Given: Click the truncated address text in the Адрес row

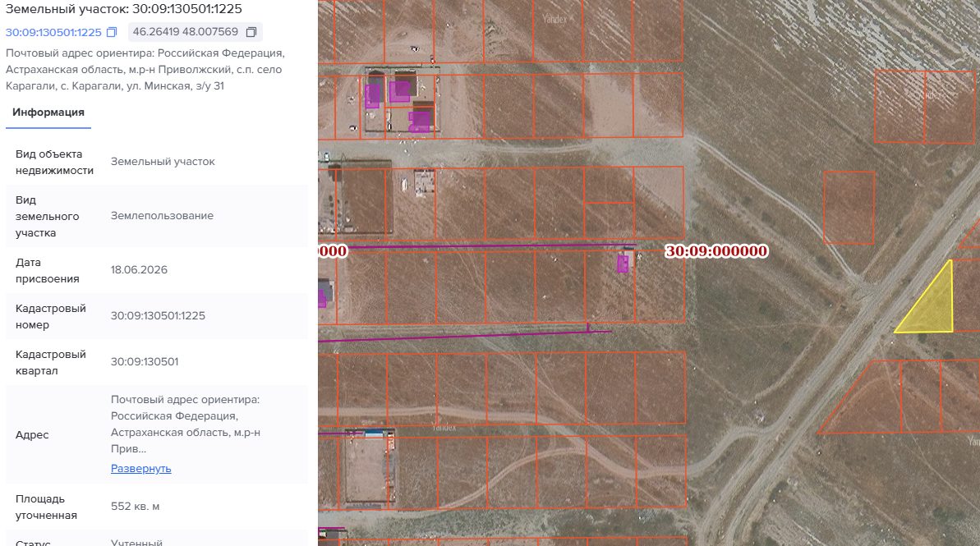Looking at the screenshot, I should 185,424.
